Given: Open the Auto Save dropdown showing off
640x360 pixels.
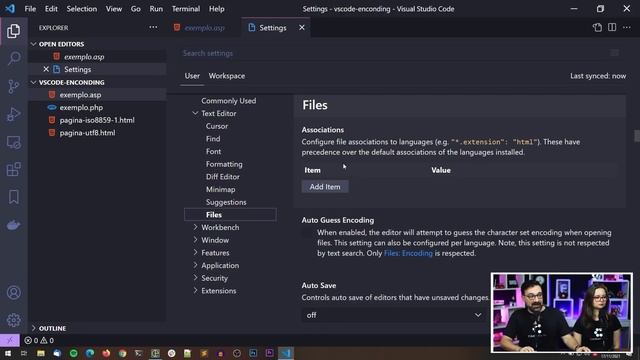Looking at the screenshot, I should click(x=393, y=315).
